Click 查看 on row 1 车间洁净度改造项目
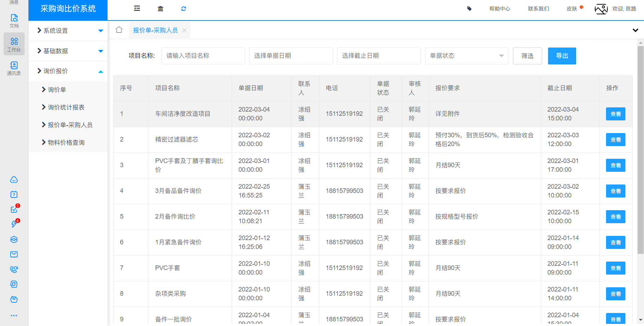Viewport: 644px width, 326px height. pos(615,114)
